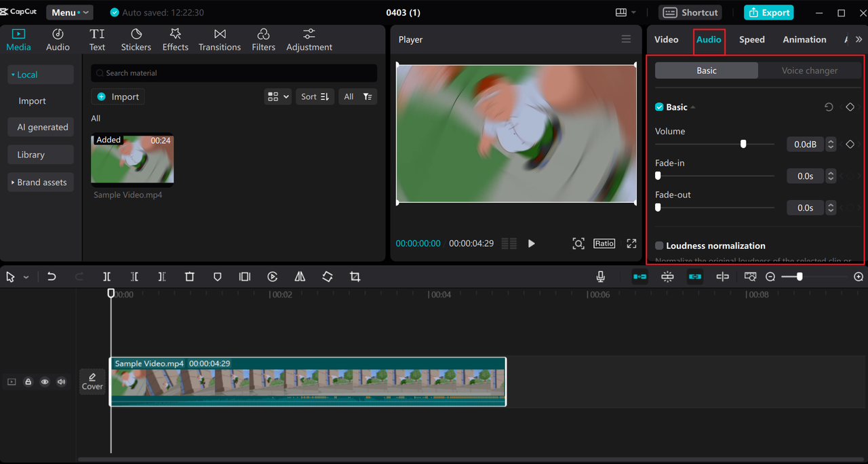The image size is (868, 464).
Task: Click the timeline zoom in plus icon
Action: coord(859,277)
